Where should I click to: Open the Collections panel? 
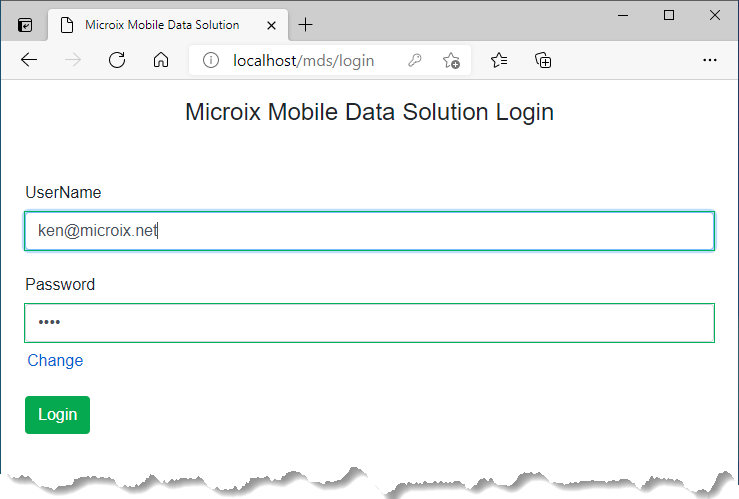543,60
